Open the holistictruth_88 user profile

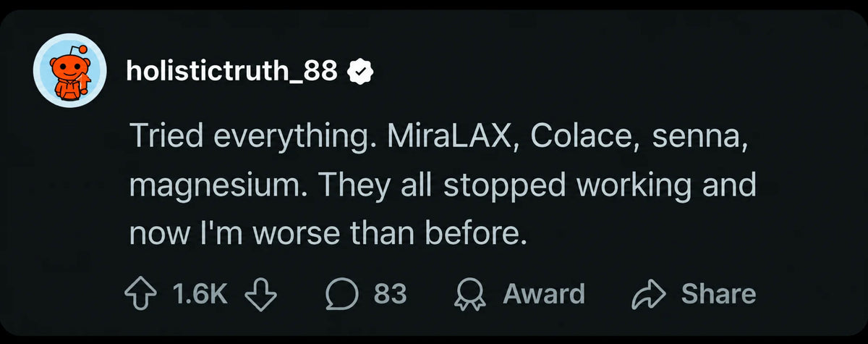pyautogui.click(x=231, y=70)
